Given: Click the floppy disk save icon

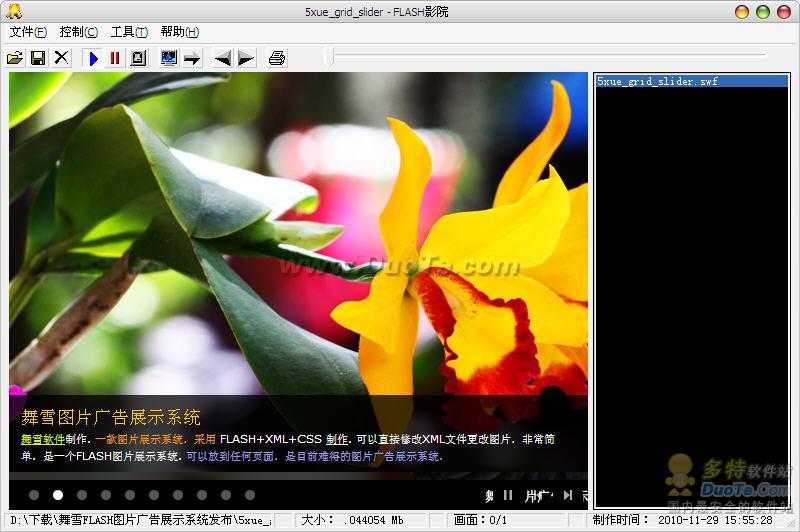Looking at the screenshot, I should [x=38, y=58].
